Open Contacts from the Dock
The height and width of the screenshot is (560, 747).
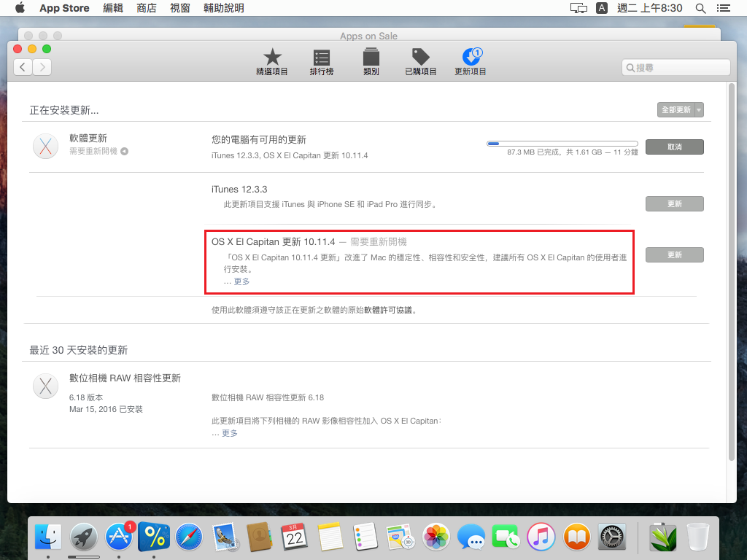tap(260, 537)
